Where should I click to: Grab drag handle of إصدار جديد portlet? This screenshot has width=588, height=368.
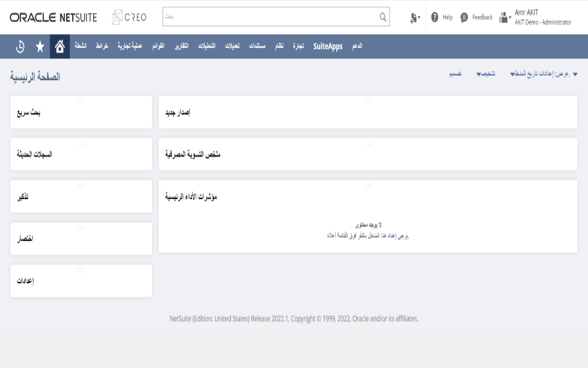(x=368, y=101)
